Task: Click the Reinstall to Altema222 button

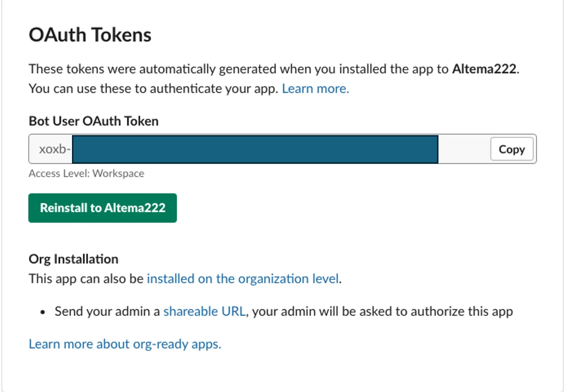Action: [x=102, y=208]
